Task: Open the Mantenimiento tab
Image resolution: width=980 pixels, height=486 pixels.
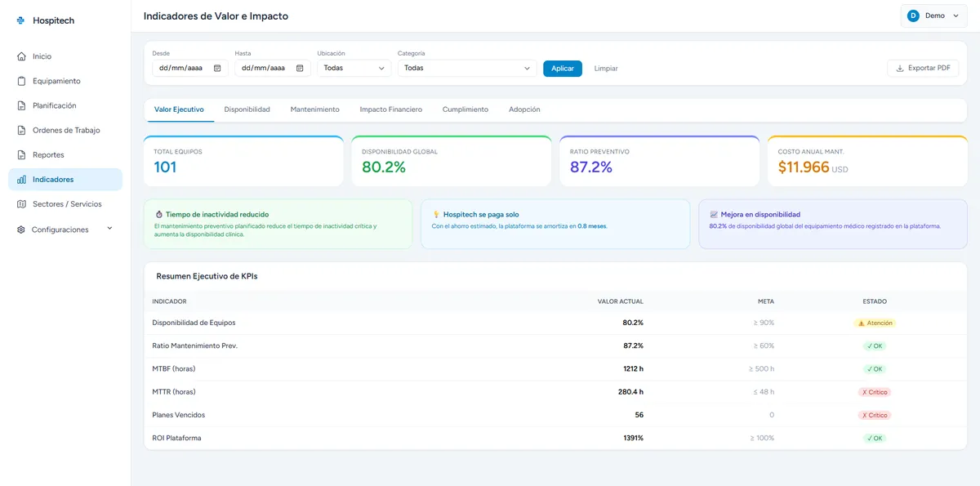Action: (314, 109)
